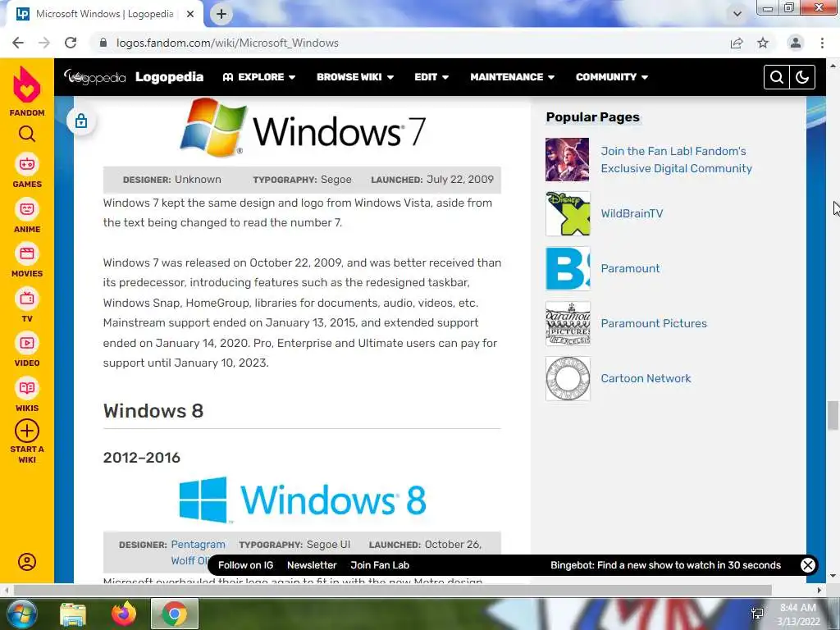Expand the Edit menu
Screen dimensions: 840x630
point(431,77)
